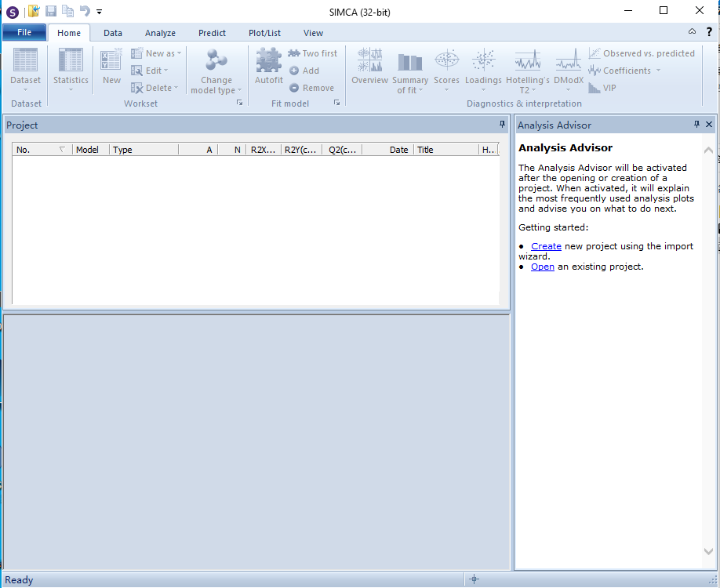Image resolution: width=720 pixels, height=588 pixels.
Task: Click the Scores plot icon
Action: tap(447, 60)
